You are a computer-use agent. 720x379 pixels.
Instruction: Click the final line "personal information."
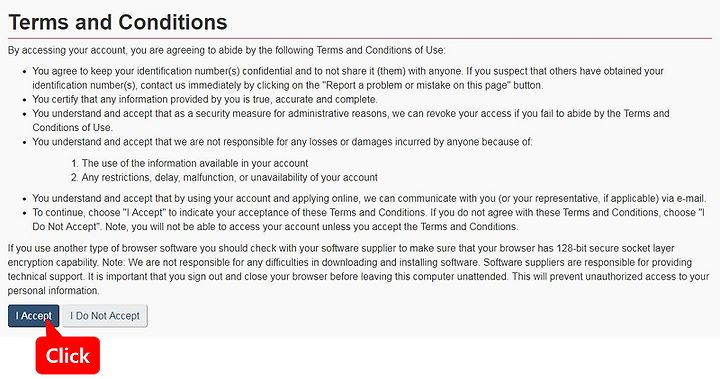pos(54,291)
